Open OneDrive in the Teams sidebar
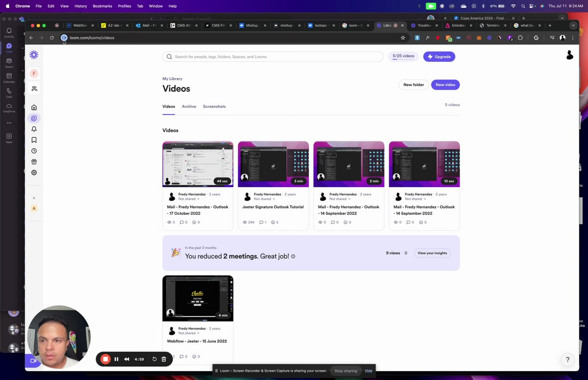Screen dimensions: 588x380 9,108
